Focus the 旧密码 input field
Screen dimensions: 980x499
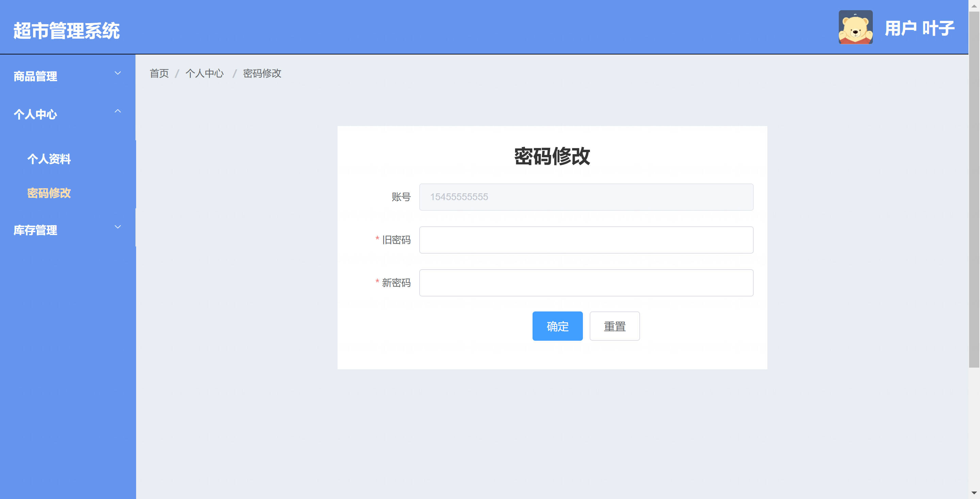pos(586,240)
